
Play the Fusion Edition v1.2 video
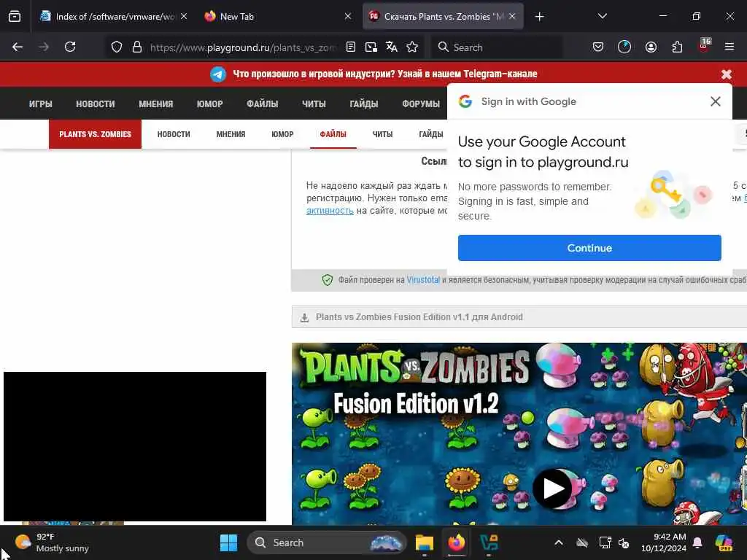pyautogui.click(x=552, y=489)
